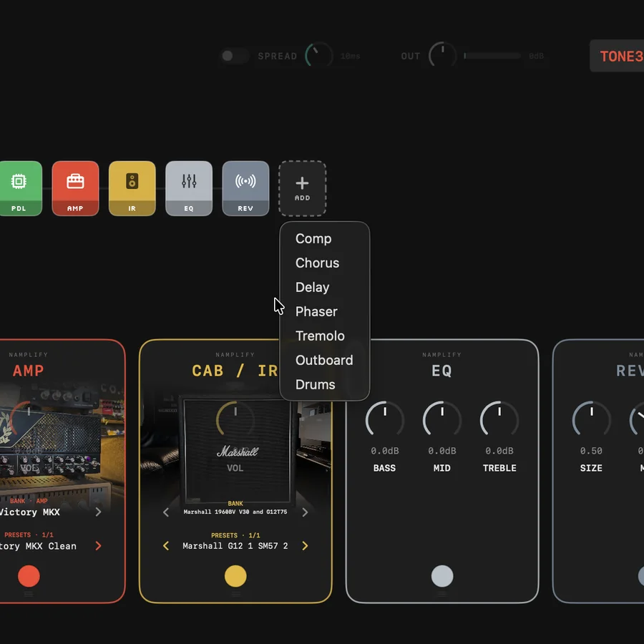Choose Tremolo from the add menu
Image resolution: width=644 pixels, height=644 pixels.
(320, 336)
